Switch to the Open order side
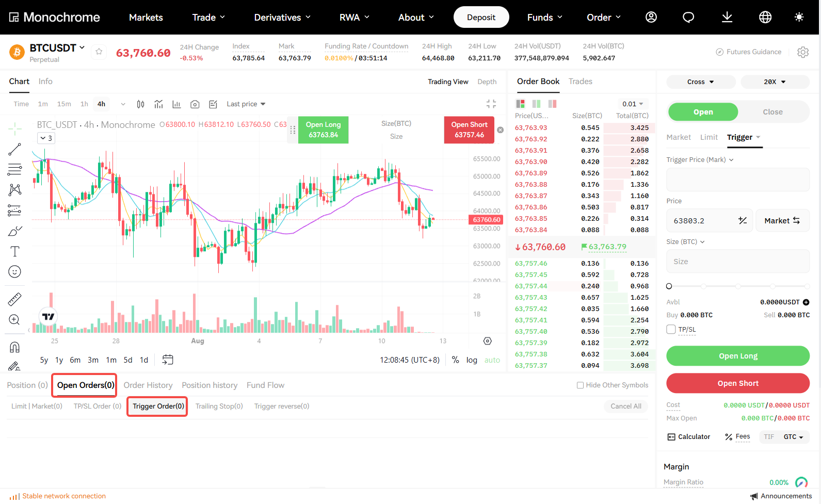The height and width of the screenshot is (504, 821). 703,112
